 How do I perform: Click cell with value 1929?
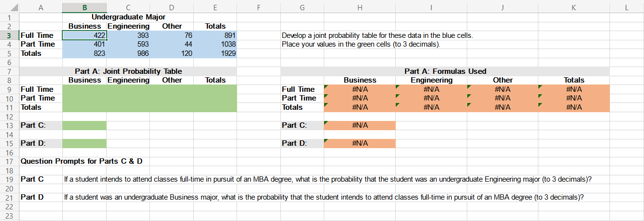(x=215, y=53)
